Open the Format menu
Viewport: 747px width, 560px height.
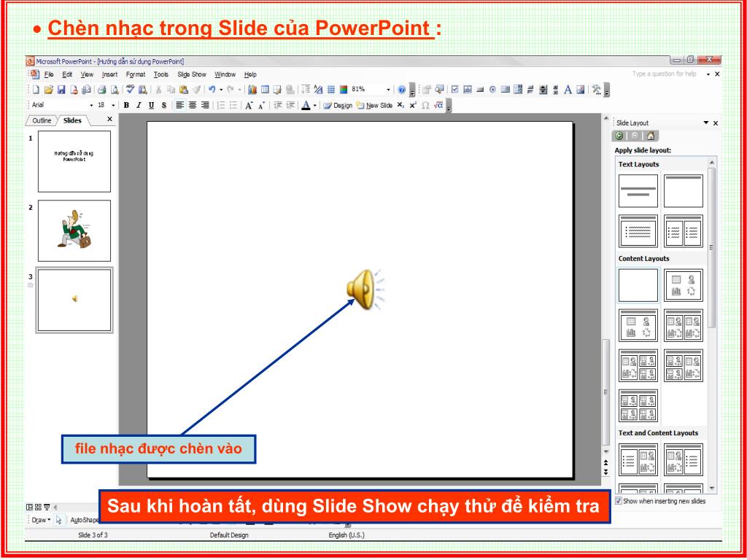tap(136, 74)
